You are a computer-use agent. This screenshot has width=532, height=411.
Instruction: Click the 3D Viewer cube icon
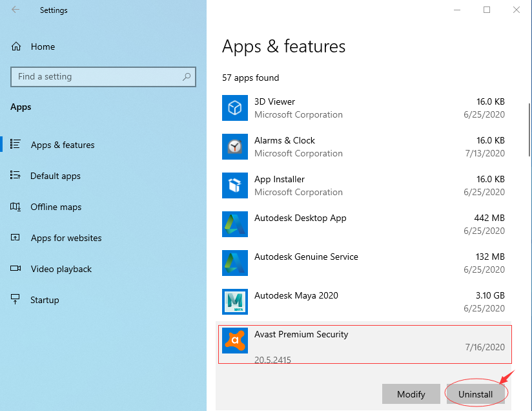click(x=235, y=108)
